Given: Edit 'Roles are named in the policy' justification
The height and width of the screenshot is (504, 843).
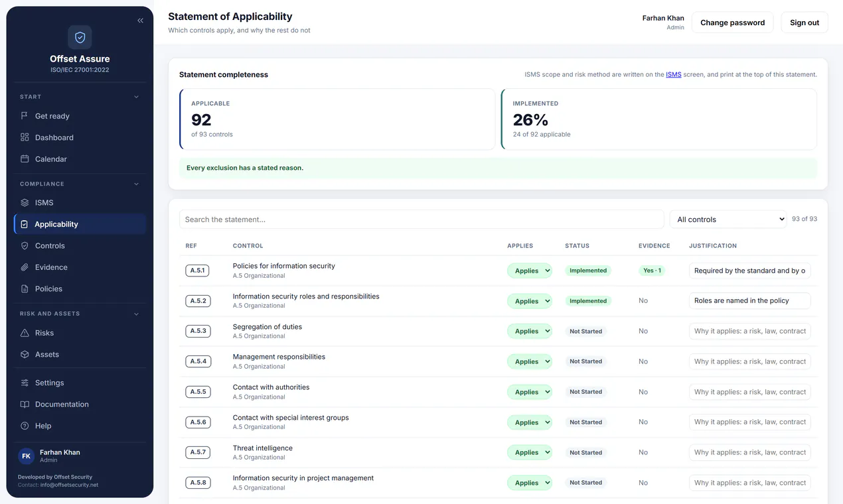Looking at the screenshot, I should tap(749, 300).
